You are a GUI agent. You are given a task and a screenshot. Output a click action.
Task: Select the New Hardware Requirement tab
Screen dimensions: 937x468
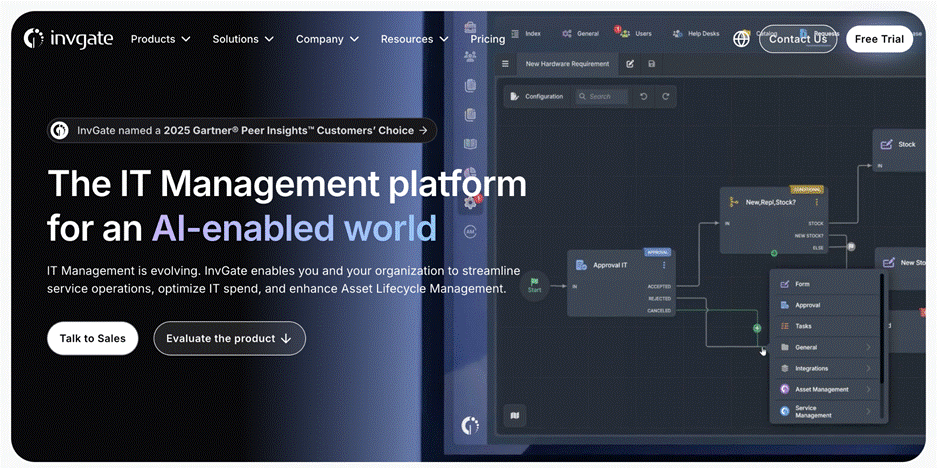pyautogui.click(x=567, y=64)
